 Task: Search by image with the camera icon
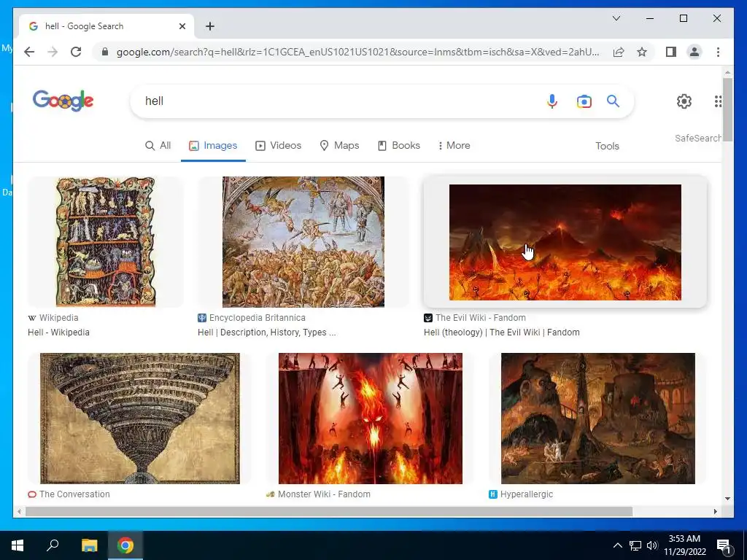tap(584, 101)
